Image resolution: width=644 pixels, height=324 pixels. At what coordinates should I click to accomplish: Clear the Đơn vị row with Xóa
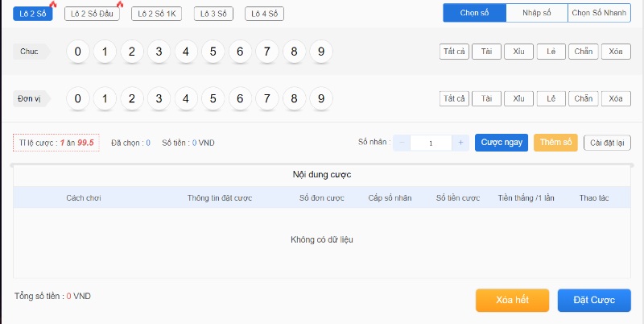[615, 99]
